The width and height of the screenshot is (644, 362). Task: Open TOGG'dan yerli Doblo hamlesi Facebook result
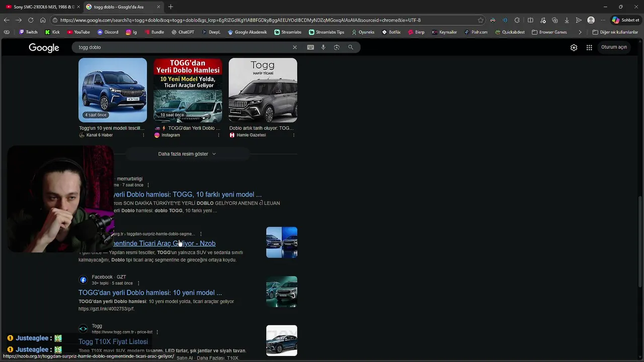pyautogui.click(x=150, y=293)
